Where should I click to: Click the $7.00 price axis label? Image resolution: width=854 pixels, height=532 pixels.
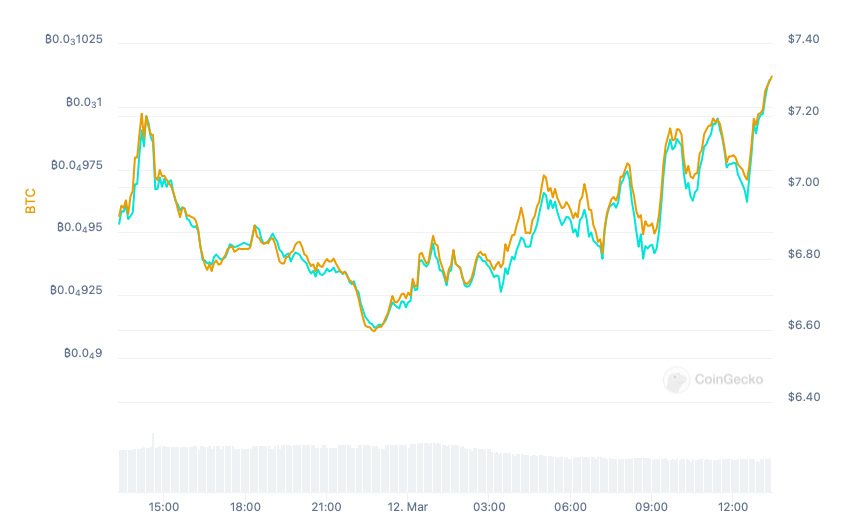coord(804,182)
